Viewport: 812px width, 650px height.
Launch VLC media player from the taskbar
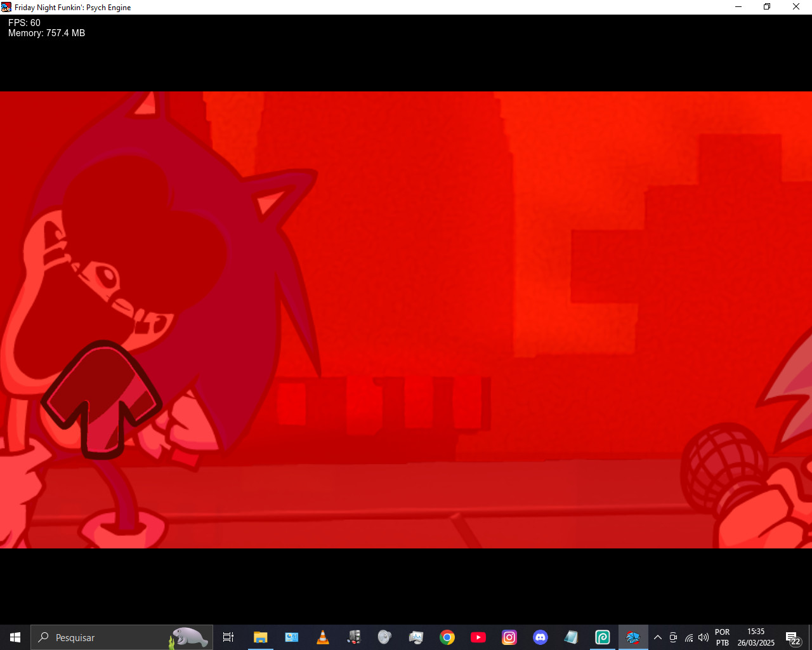pyautogui.click(x=322, y=637)
